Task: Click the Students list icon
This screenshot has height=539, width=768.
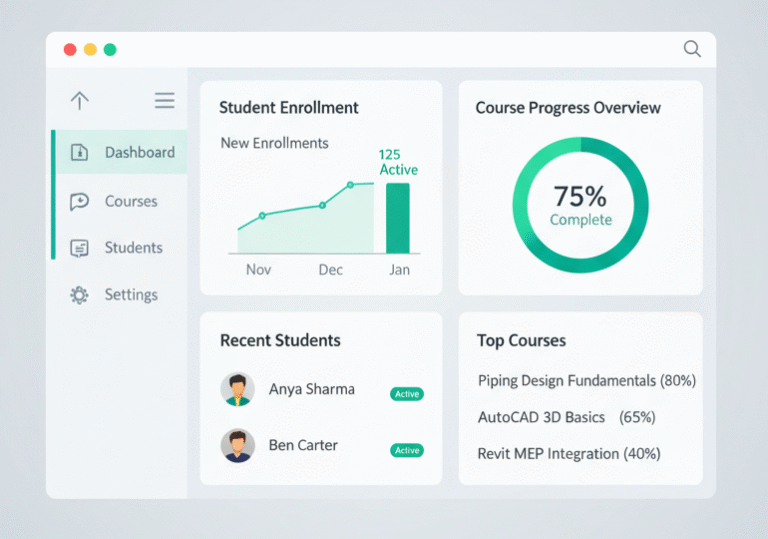Action: click(x=80, y=248)
